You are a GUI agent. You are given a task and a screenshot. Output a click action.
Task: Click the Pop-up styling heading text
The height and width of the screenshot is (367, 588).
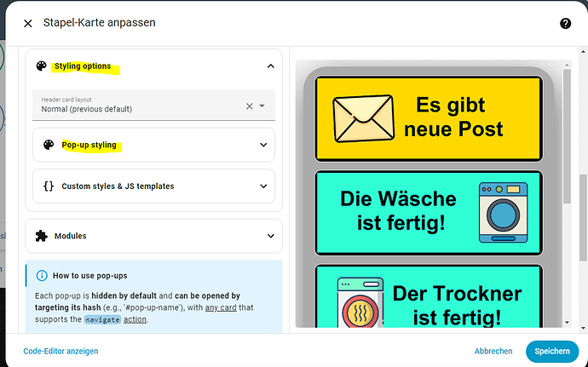point(89,145)
